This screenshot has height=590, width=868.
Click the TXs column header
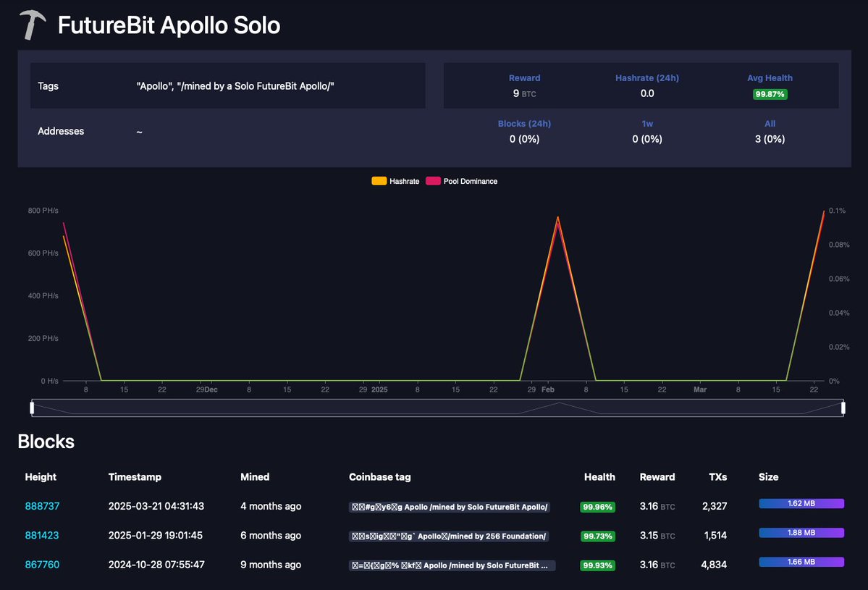pos(718,477)
